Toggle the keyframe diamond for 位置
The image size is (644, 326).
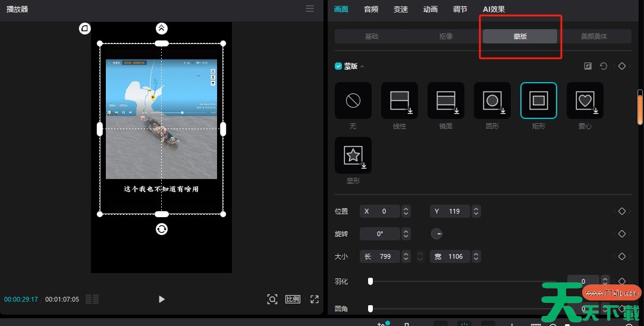621,211
